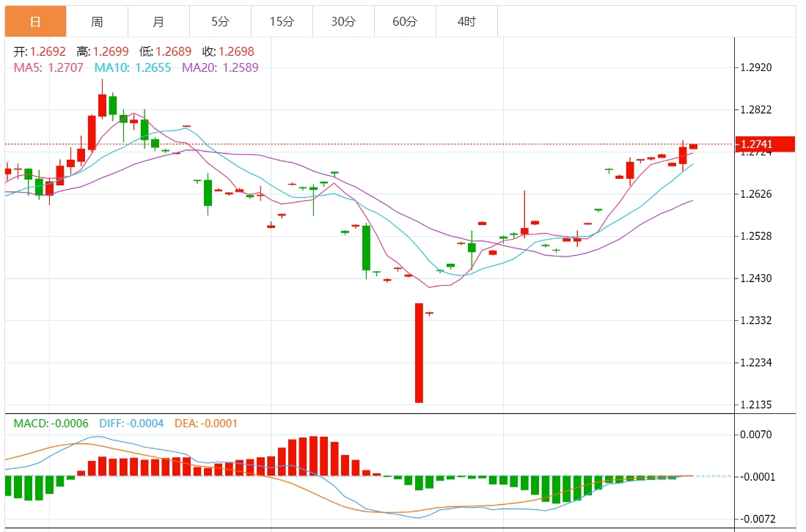Click the 1.2135 price axis label
This screenshot has height=532, width=806.
755,404
